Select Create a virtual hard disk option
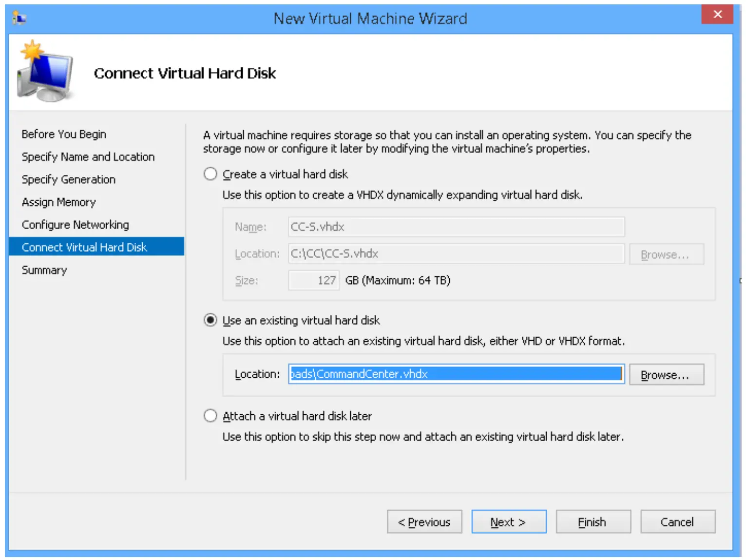Screen dimensions: 746x560 coord(210,174)
